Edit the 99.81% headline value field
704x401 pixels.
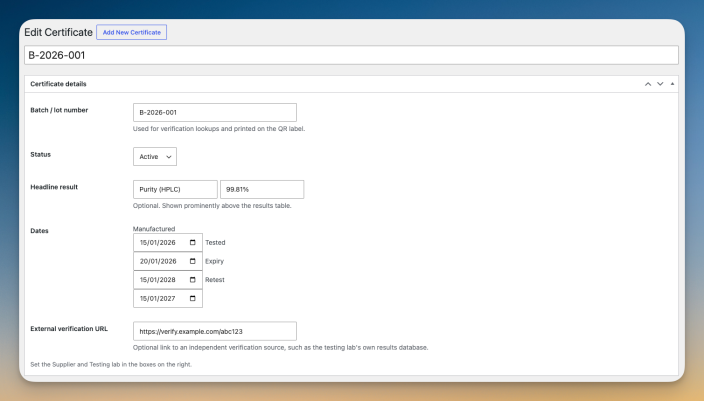262,189
